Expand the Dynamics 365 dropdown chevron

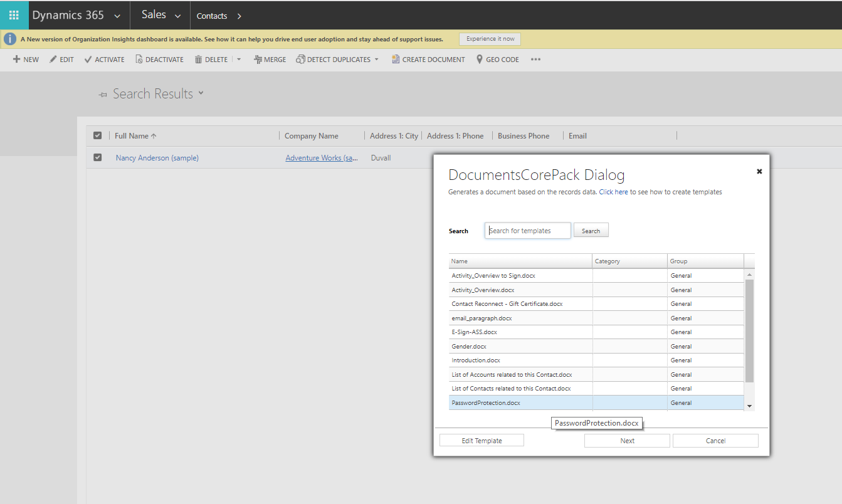117,16
